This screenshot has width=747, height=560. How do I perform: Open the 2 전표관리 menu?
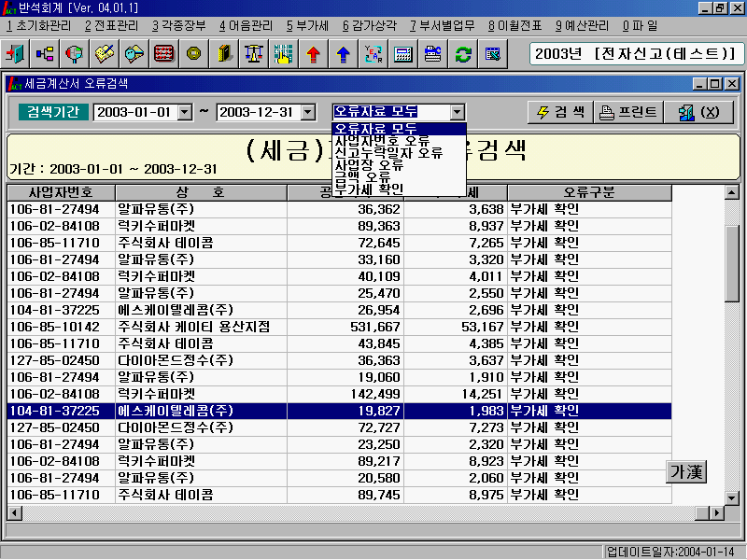click(x=111, y=26)
